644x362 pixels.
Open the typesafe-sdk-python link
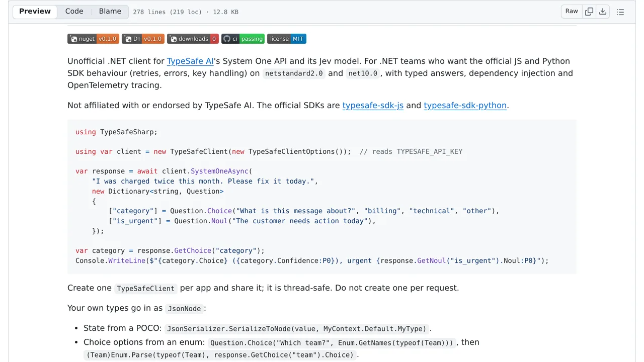(x=465, y=106)
